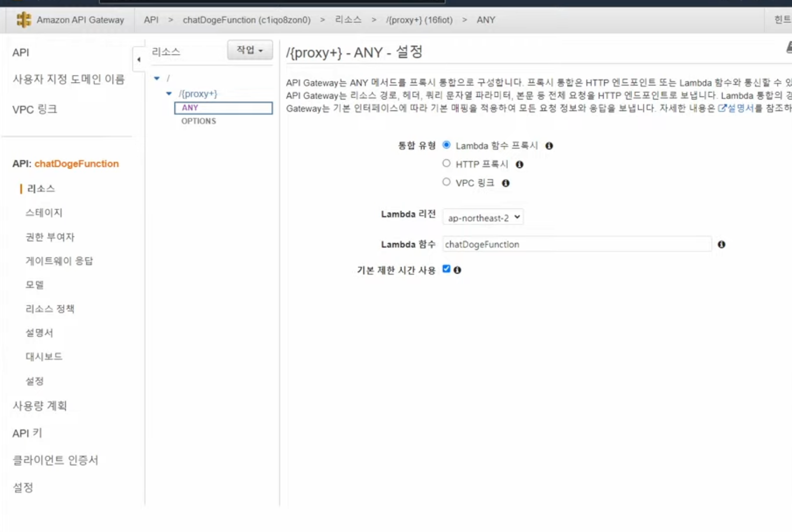Screen dimensions: 792x532
Task: Open 권한 부여자 in sidebar
Action: [x=50, y=237]
